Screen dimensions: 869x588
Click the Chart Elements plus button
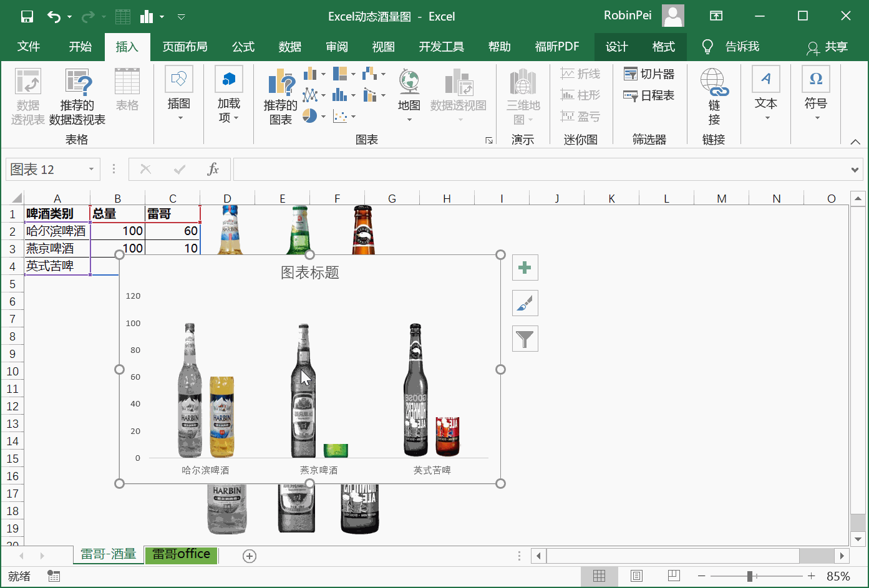pos(525,268)
